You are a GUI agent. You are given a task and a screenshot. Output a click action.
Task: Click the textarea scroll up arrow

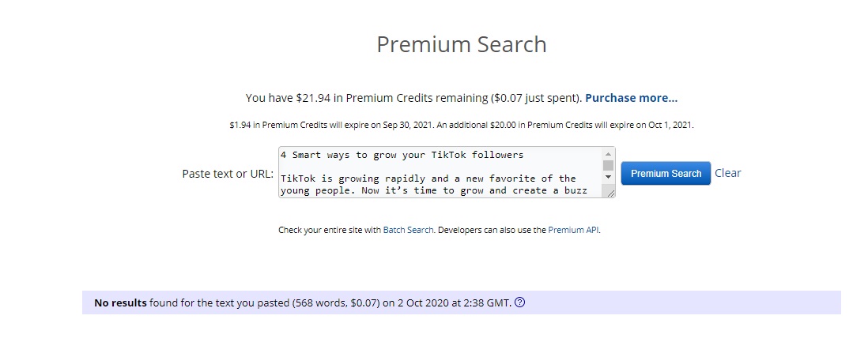(x=608, y=154)
